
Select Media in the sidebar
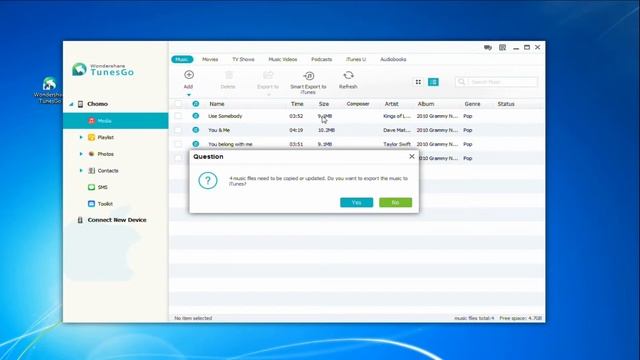(x=116, y=121)
